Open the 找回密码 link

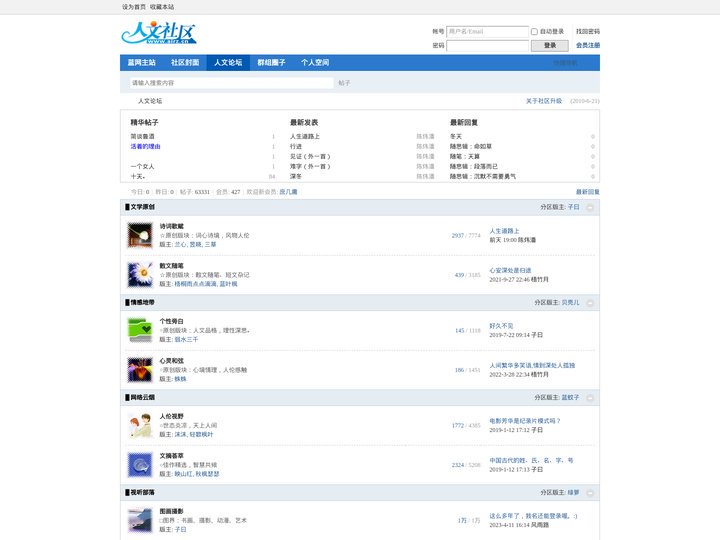[x=588, y=32]
